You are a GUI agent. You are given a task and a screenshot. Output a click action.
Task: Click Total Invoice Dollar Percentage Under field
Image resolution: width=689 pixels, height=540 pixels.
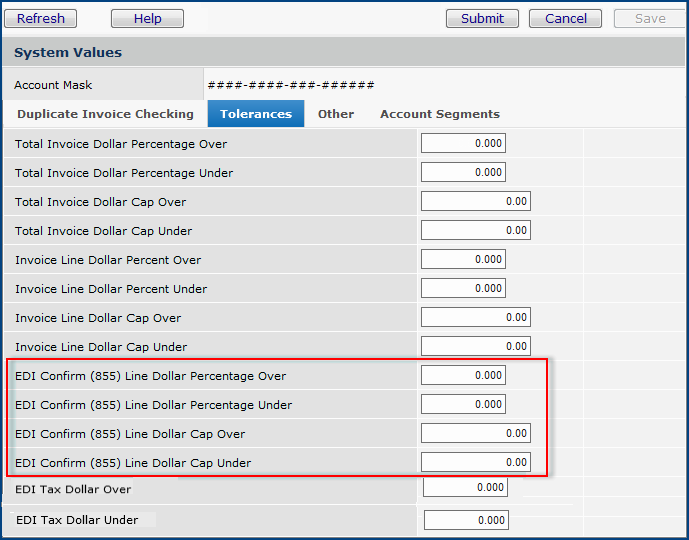click(x=463, y=173)
